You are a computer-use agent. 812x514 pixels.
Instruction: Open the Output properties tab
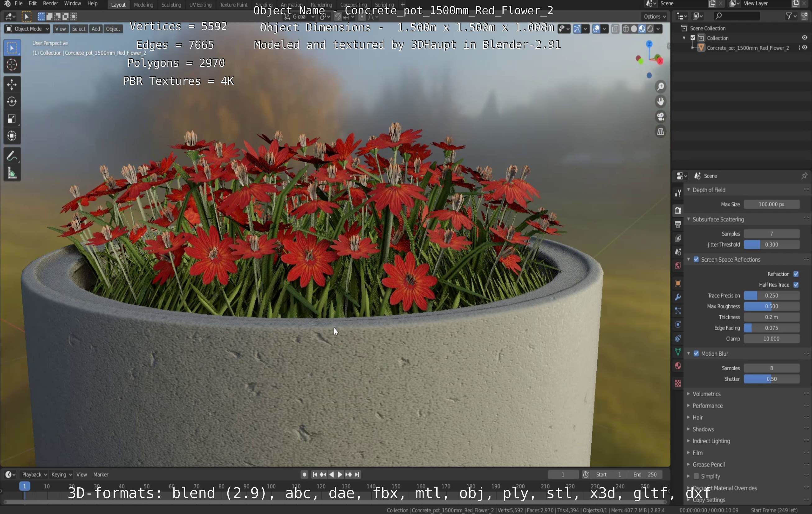click(x=678, y=224)
